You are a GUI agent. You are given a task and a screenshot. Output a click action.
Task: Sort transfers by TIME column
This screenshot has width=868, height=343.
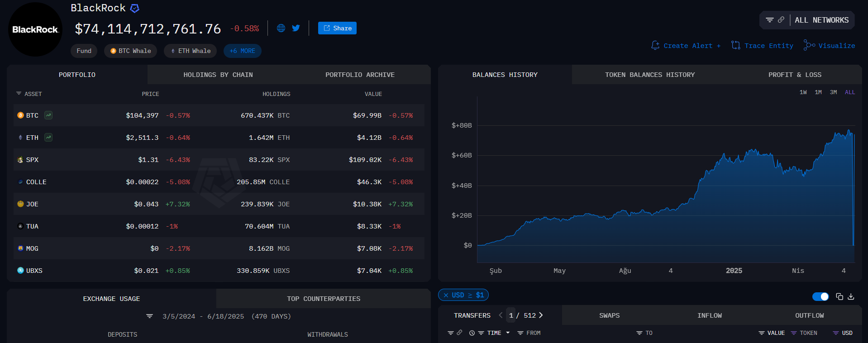(494, 333)
